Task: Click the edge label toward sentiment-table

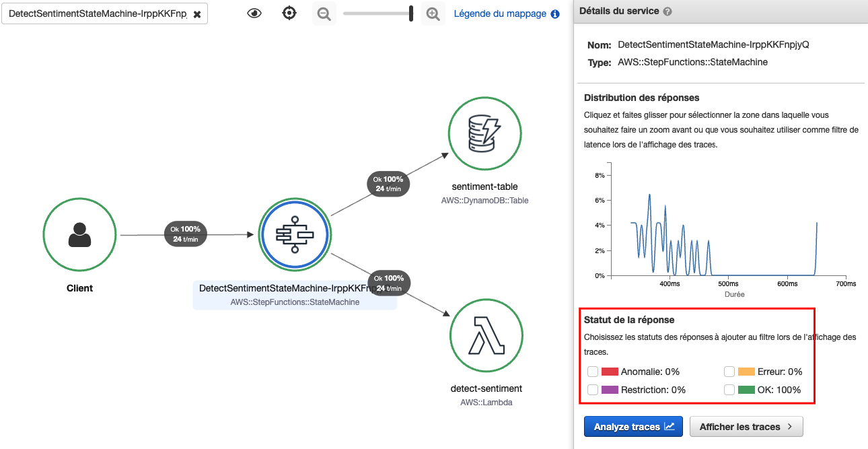Action: [x=389, y=184]
